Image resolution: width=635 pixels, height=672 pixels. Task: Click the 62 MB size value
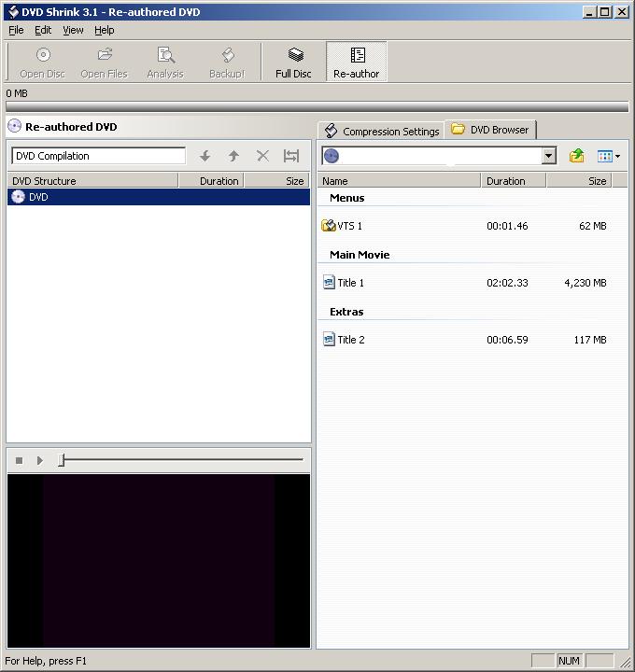click(x=593, y=226)
